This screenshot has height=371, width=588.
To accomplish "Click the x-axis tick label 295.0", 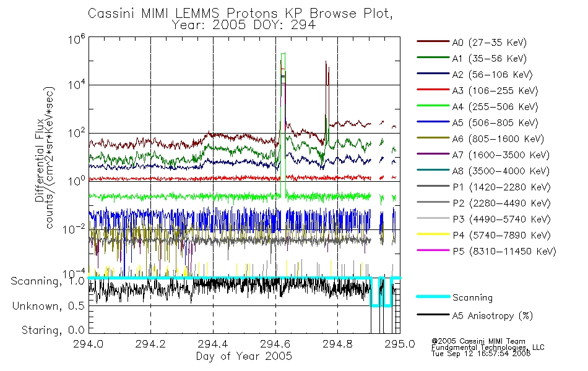I will 400,344.
